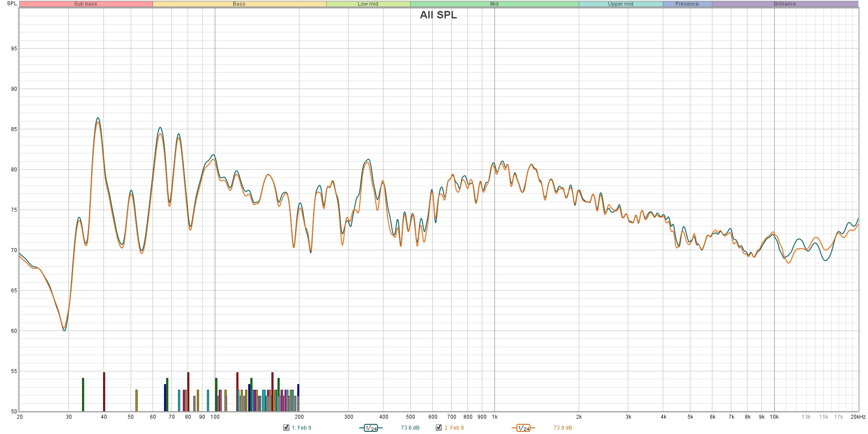
Task: Click the '1: Feb 9' legend label
Action: (x=302, y=428)
